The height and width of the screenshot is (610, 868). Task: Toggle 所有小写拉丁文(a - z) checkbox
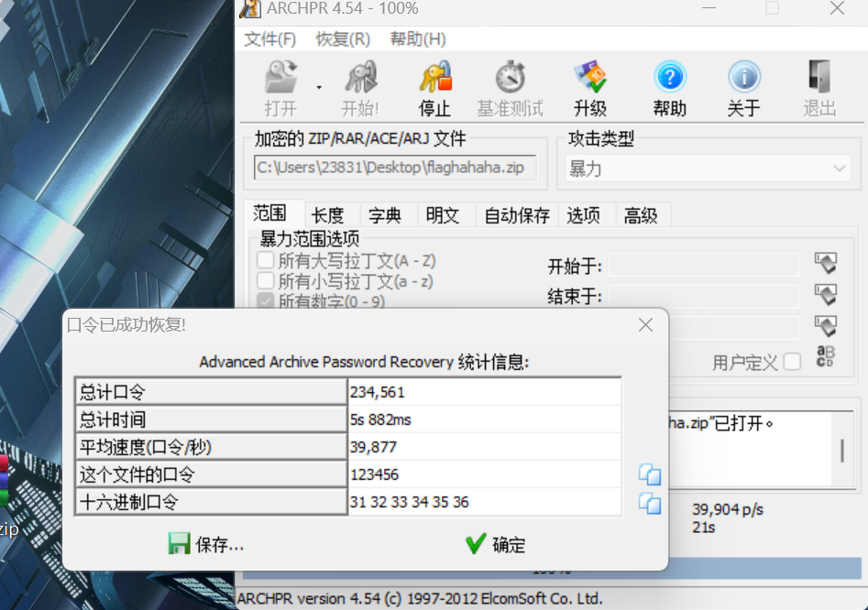point(266,281)
